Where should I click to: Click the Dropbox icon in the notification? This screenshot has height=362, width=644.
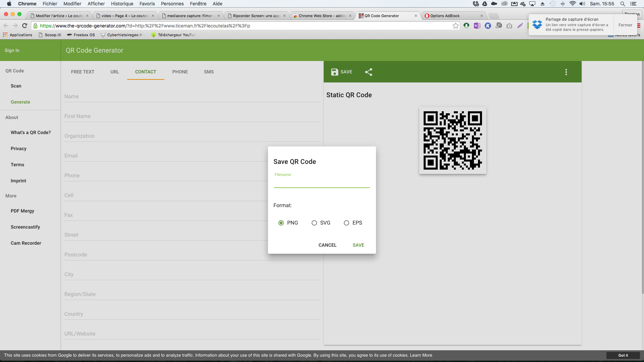(537, 24)
